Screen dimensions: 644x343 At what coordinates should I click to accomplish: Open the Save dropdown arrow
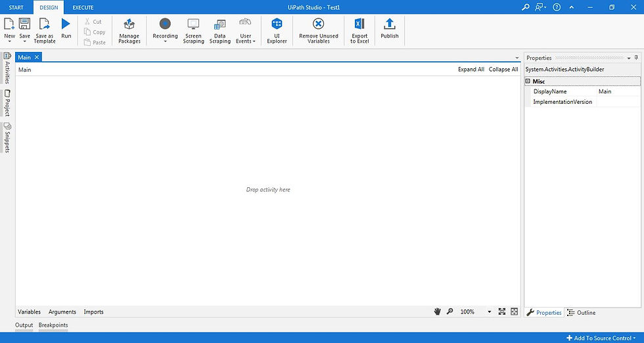coord(25,41)
